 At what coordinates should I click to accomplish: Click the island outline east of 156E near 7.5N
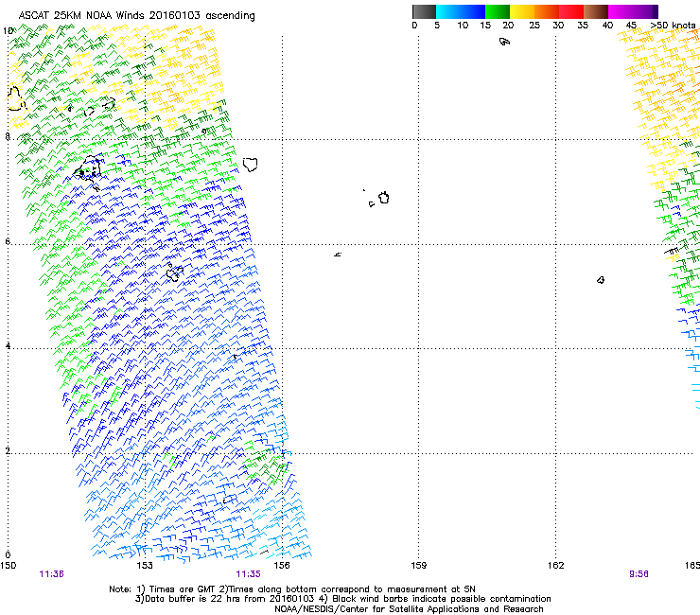[x=251, y=165]
